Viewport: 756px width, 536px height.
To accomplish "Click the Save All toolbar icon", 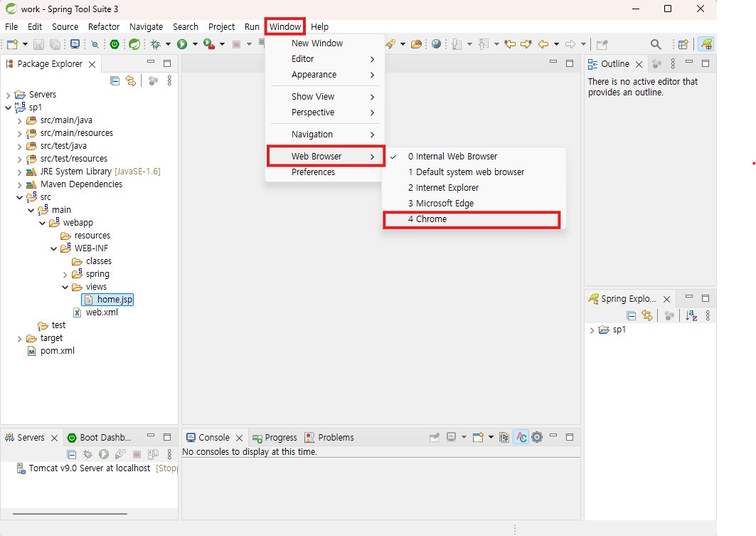I will coord(55,44).
